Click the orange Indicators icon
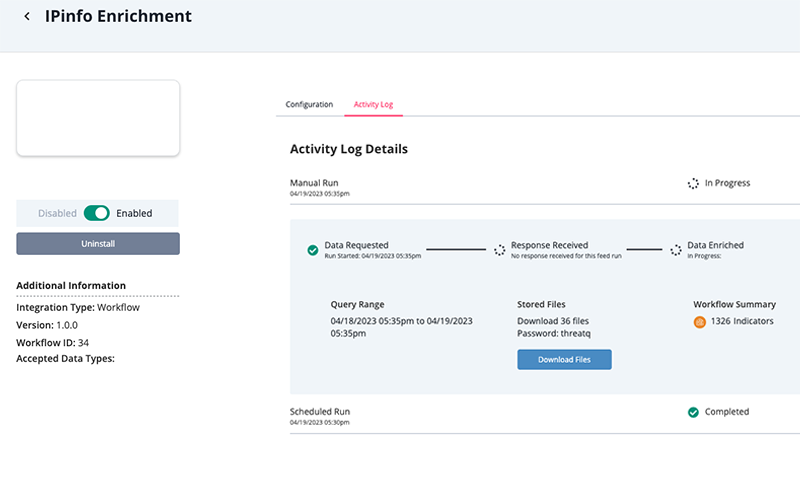 pyautogui.click(x=699, y=322)
